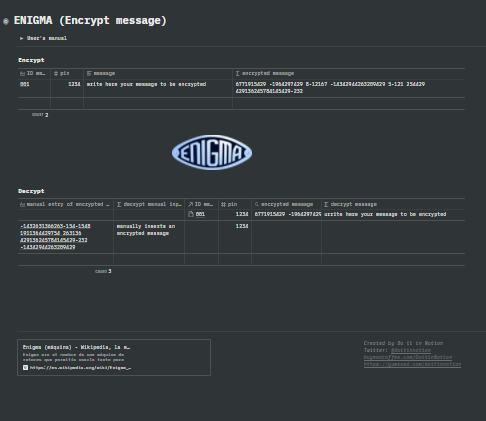The width and height of the screenshot is (486, 421).
Task: Open the gumroad.com/doitinnotion link
Action: (x=412, y=364)
